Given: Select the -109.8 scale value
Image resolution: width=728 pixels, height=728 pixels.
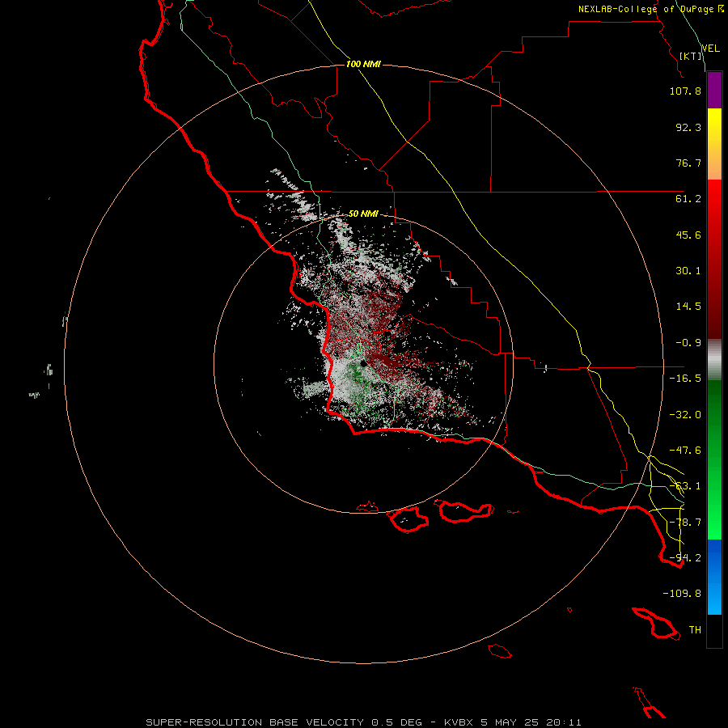Looking at the screenshot, I should click(x=682, y=594).
